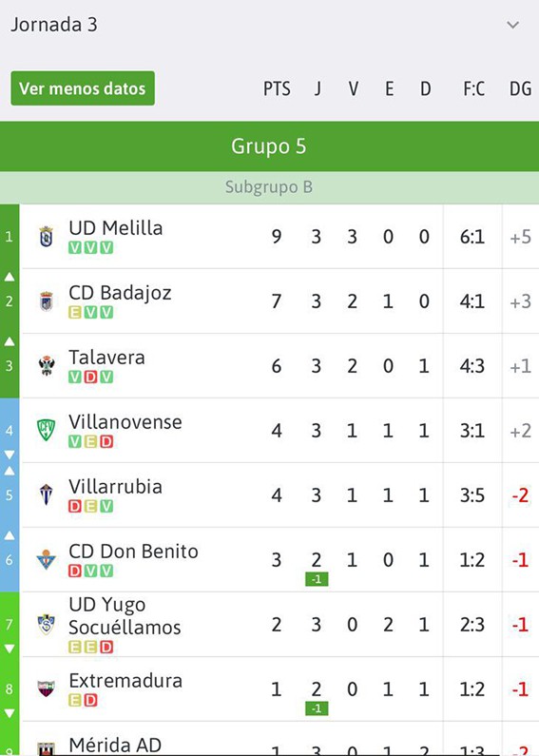Image resolution: width=539 pixels, height=756 pixels.
Task: Click the Grupo 5 green header
Action: coord(270,146)
